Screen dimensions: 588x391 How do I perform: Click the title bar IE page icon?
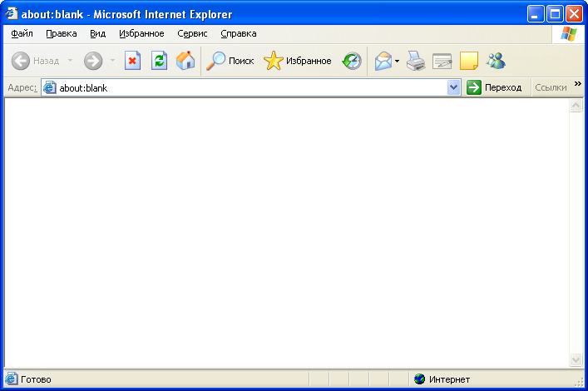[x=12, y=14]
